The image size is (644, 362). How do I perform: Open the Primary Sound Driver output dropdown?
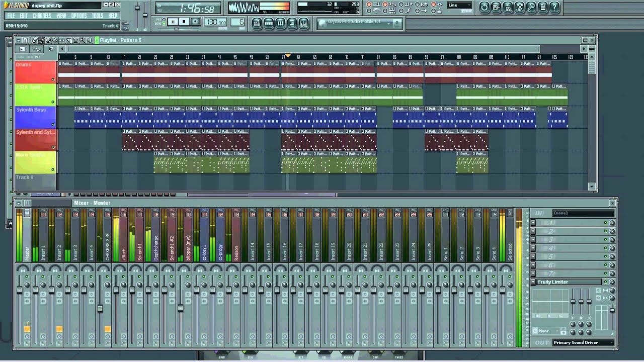point(583,342)
